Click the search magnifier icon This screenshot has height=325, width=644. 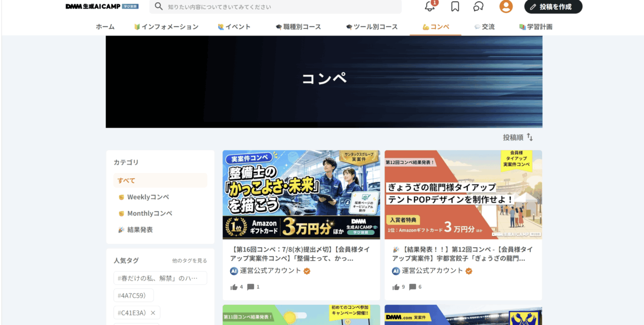tap(159, 6)
